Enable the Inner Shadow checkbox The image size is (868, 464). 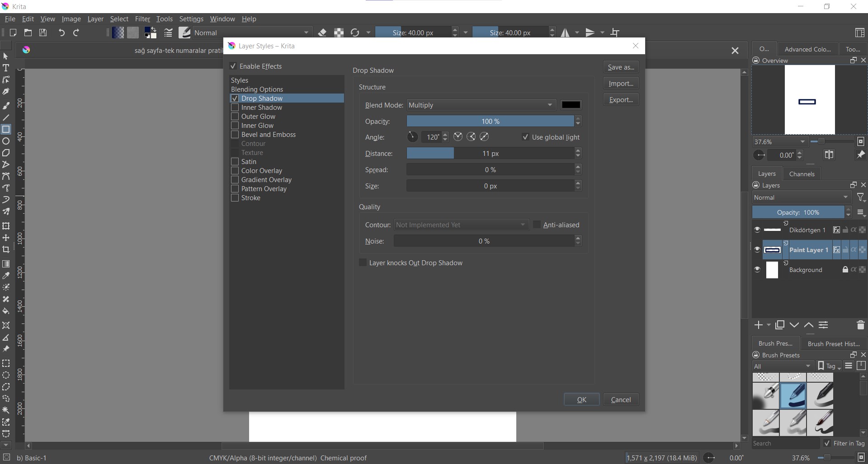(x=235, y=108)
